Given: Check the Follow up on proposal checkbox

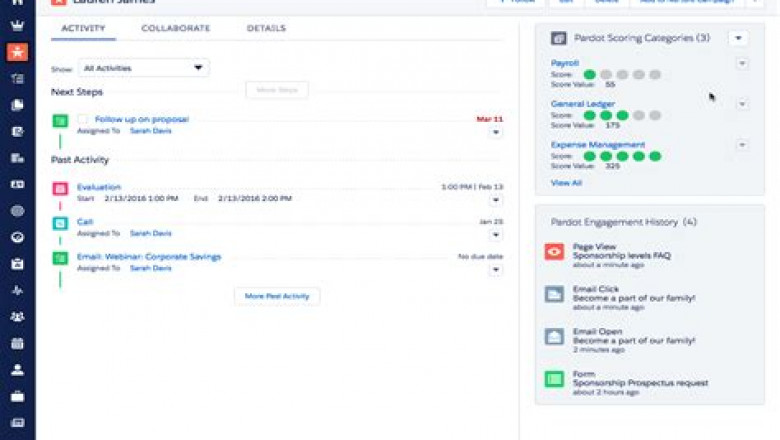Looking at the screenshot, I should 83,120.
